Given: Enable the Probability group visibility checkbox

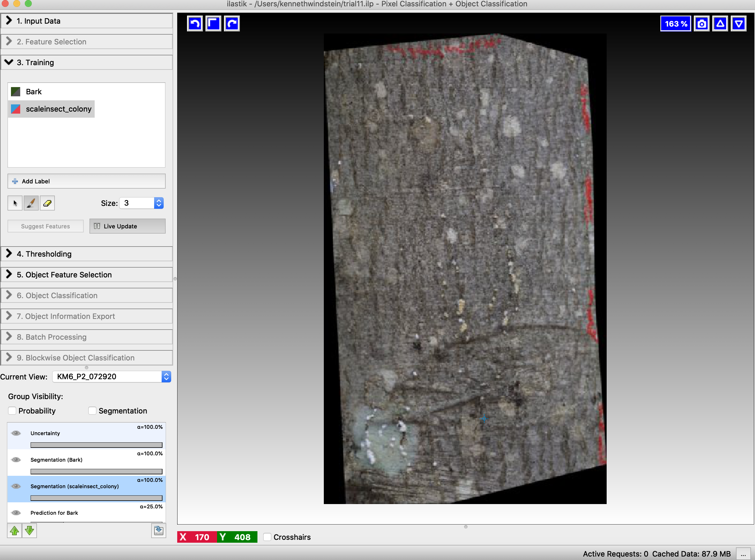Looking at the screenshot, I should pos(12,411).
